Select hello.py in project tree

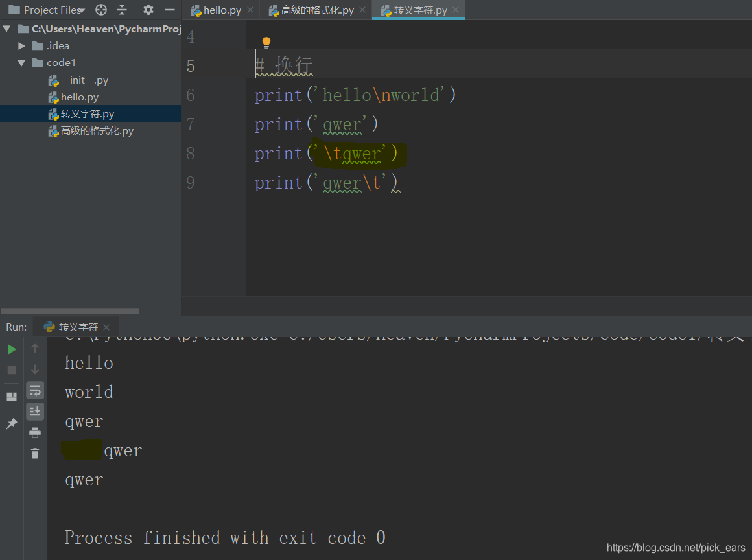pyautogui.click(x=73, y=97)
